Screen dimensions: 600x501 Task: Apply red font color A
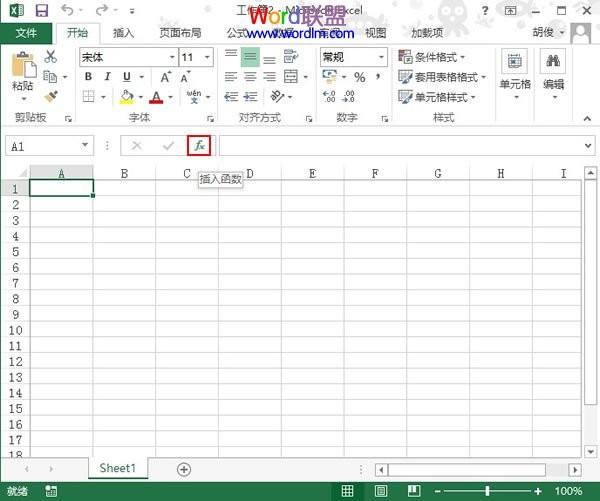point(156,97)
